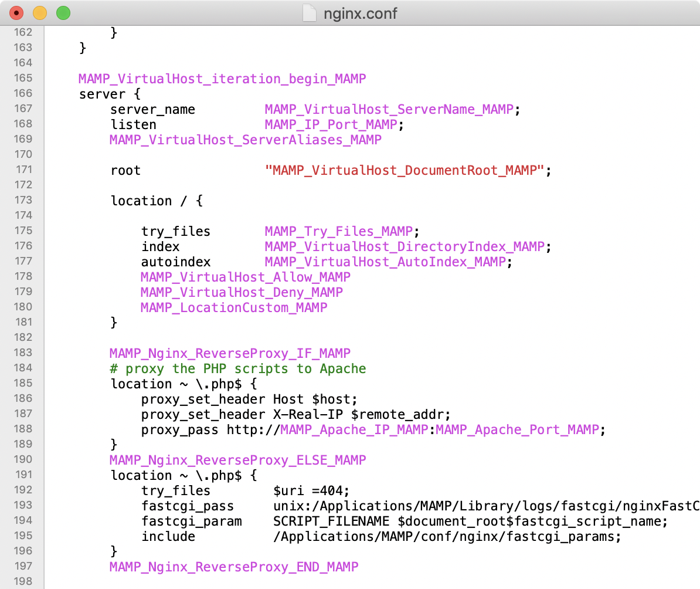The width and height of the screenshot is (700, 589).
Task: Click MAMP_Nginx_ReverseProxy_END_MAMP placeholder
Action: [234, 567]
